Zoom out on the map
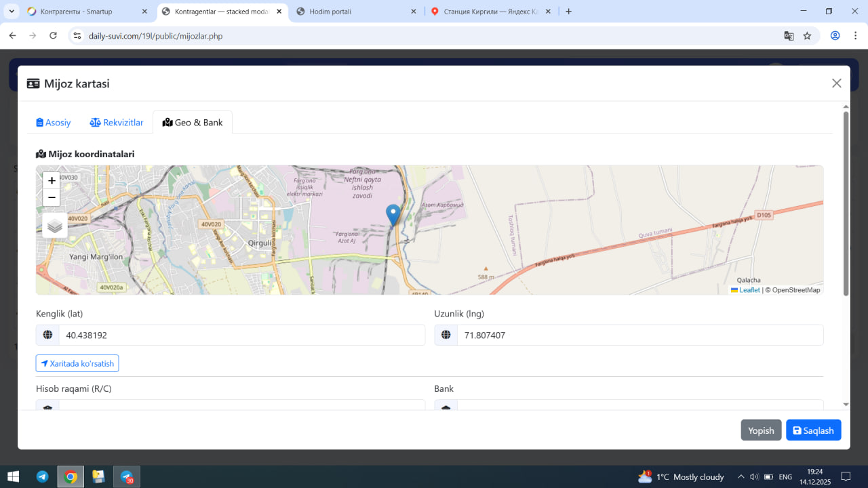The width and height of the screenshot is (868, 488). coord(52,197)
